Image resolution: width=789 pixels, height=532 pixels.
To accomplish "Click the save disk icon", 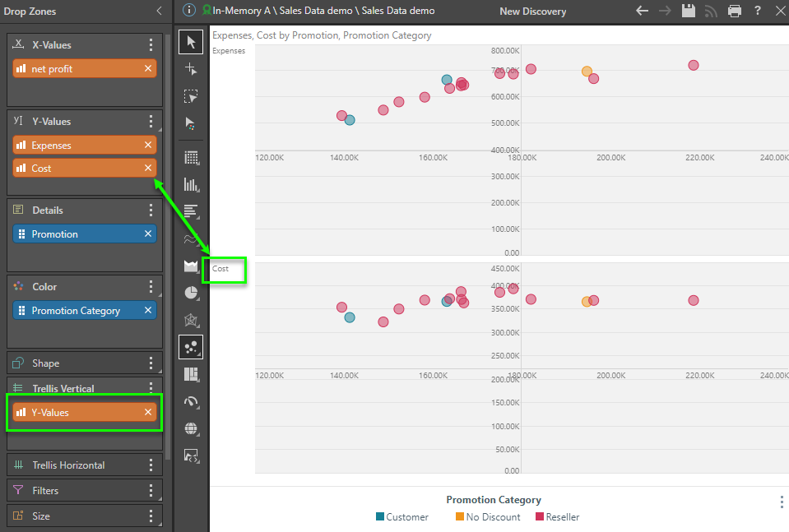I will coord(689,11).
